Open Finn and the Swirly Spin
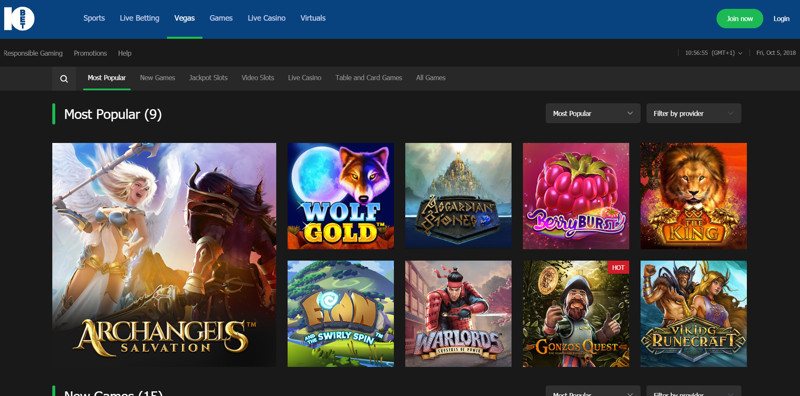The width and height of the screenshot is (800, 396). 341,314
